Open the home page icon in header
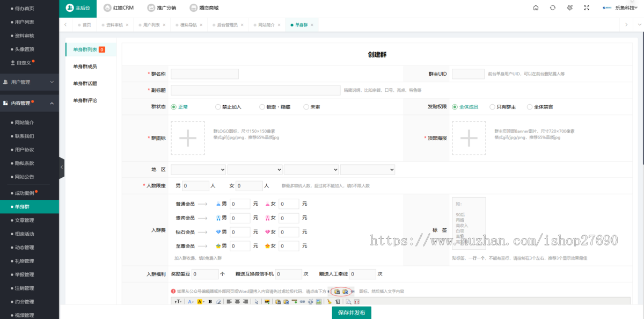Image resolution: width=644 pixels, height=319 pixels. 536,8
